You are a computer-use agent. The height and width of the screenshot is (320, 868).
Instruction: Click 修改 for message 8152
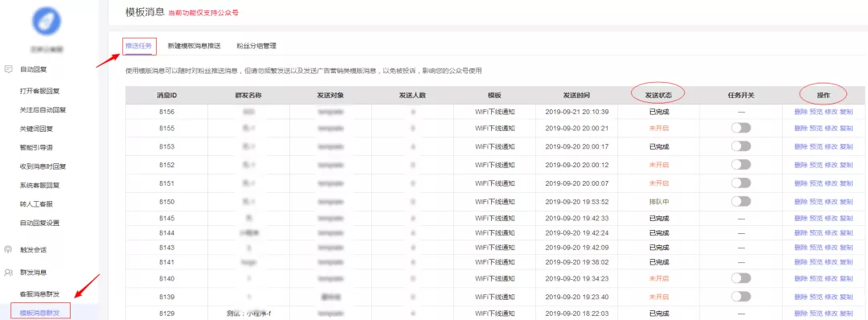click(x=831, y=165)
